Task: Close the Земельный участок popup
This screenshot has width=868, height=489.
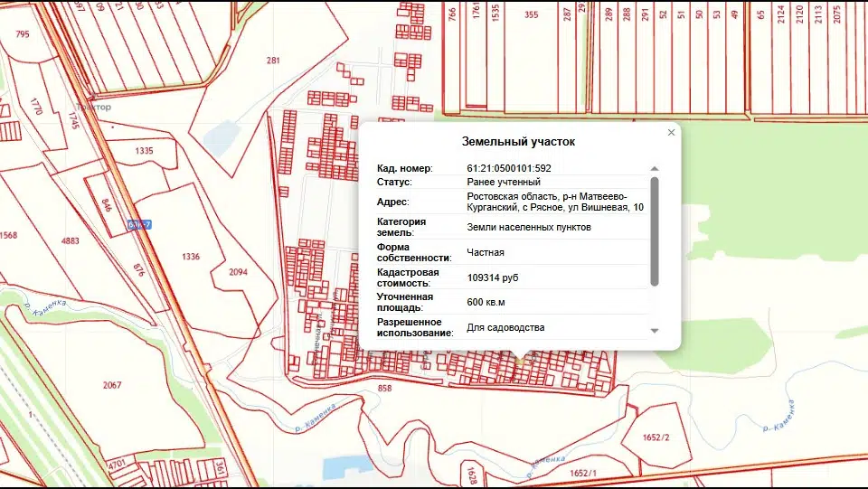Action: click(671, 133)
